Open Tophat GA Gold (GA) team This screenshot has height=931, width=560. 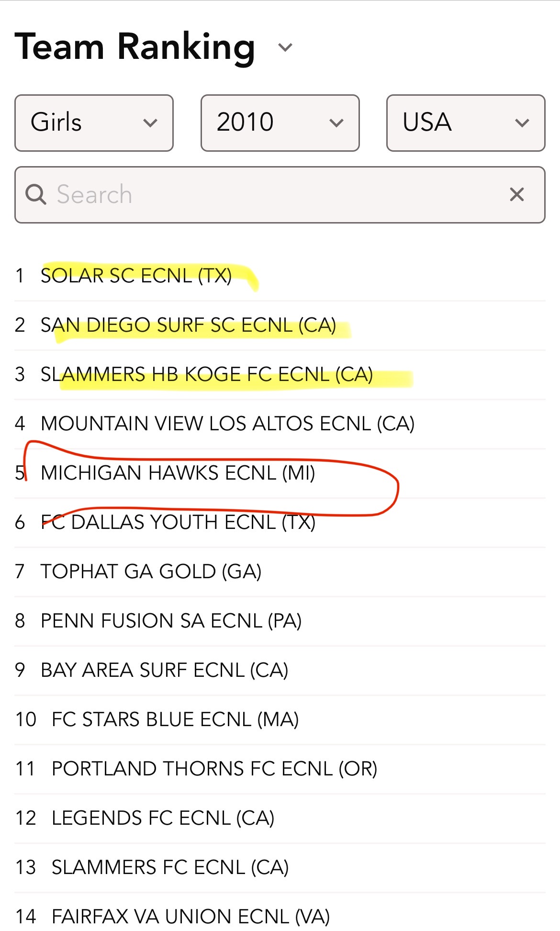151,572
